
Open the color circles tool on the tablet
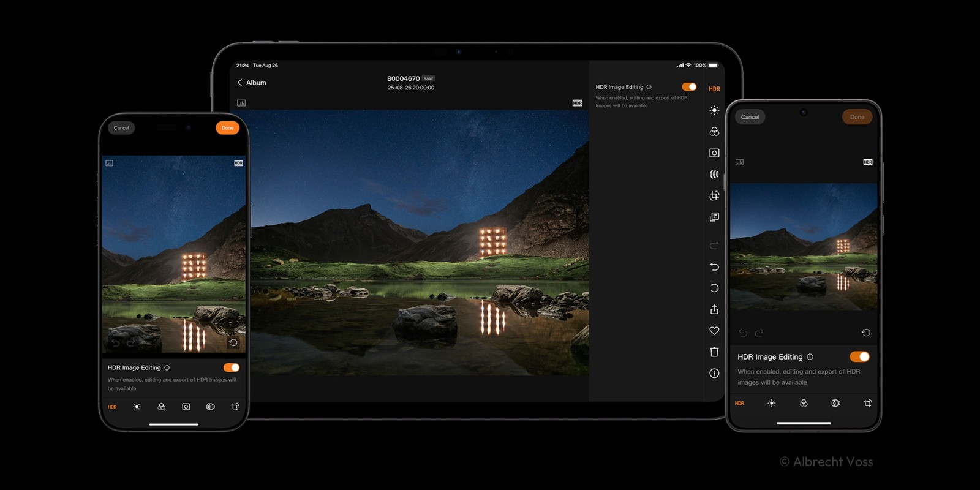[x=714, y=132]
